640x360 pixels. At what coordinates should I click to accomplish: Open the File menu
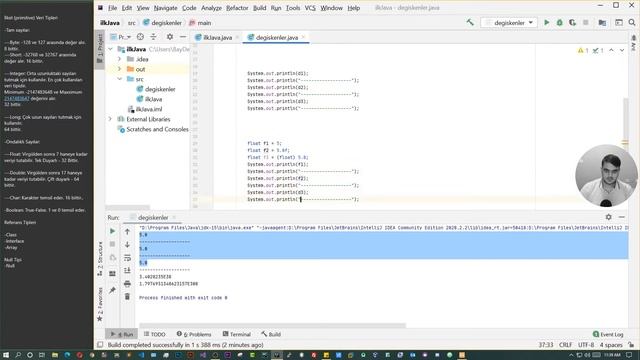[x=113, y=8]
